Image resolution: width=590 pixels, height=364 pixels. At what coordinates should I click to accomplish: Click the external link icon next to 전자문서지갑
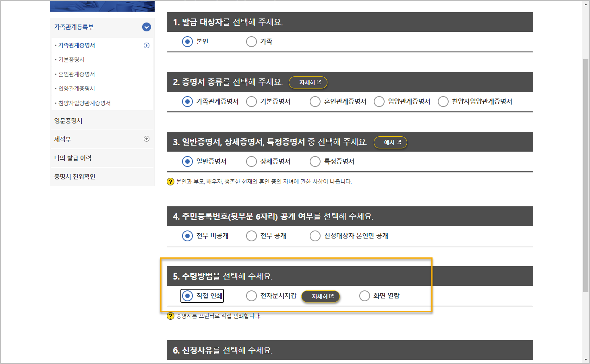(331, 296)
